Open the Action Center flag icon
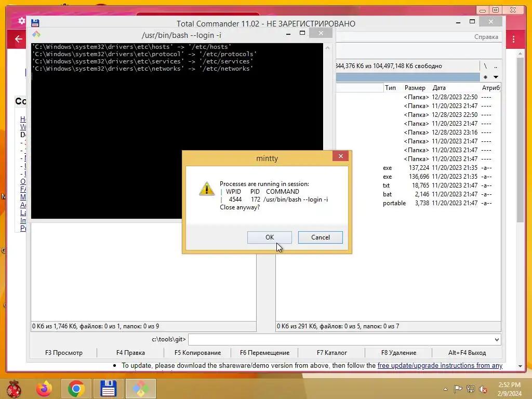The width and height of the screenshot is (532, 399). tap(458, 389)
